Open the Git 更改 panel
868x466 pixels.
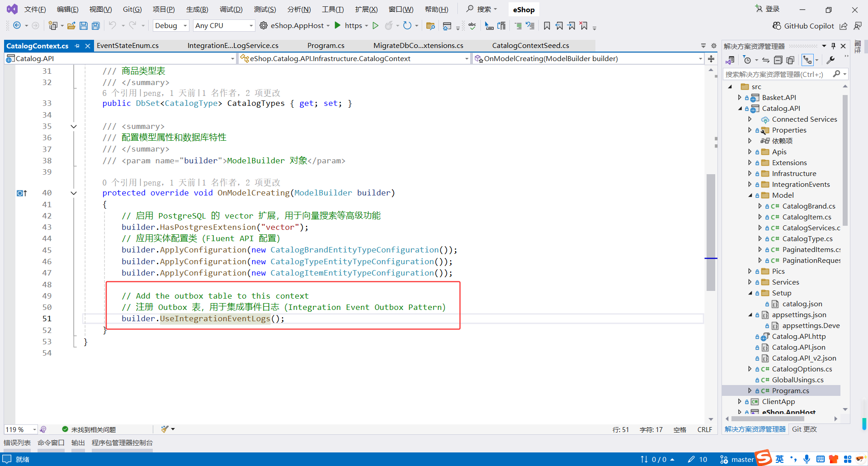(x=805, y=429)
